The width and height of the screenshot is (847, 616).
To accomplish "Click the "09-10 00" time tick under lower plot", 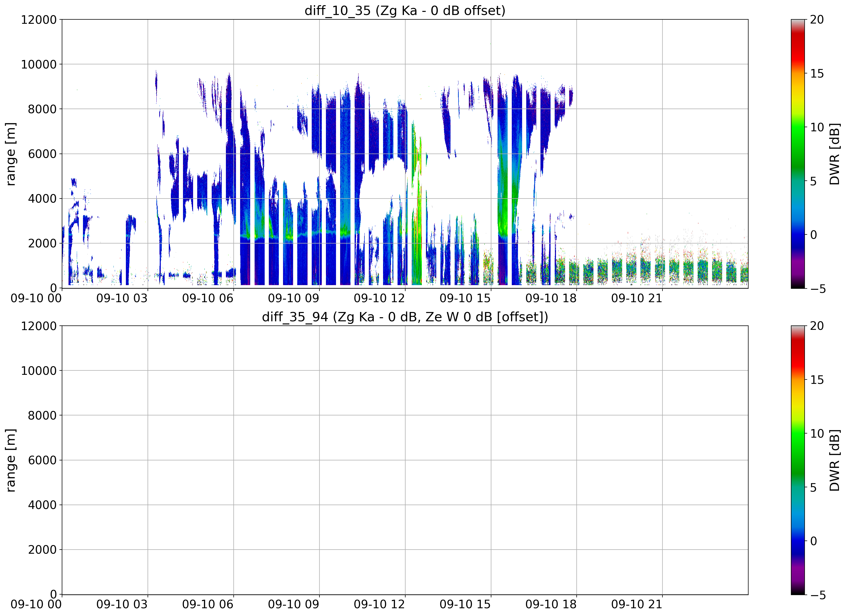I will 36,604.
